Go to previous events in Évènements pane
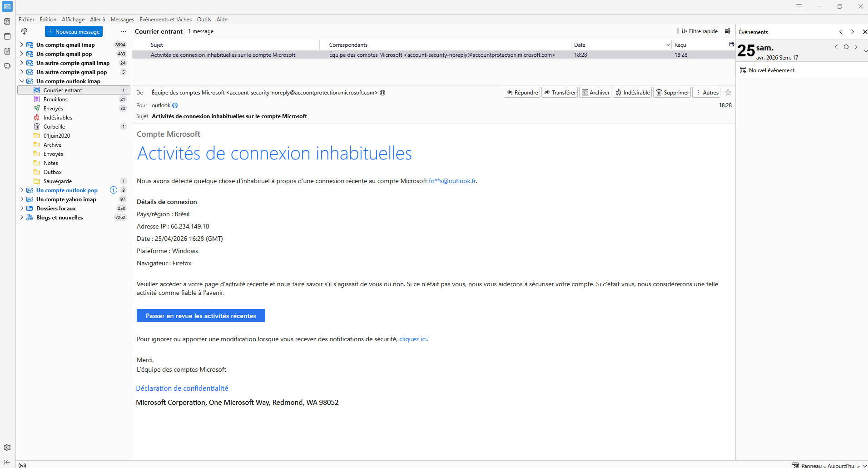This screenshot has width=868, height=468. click(841, 32)
